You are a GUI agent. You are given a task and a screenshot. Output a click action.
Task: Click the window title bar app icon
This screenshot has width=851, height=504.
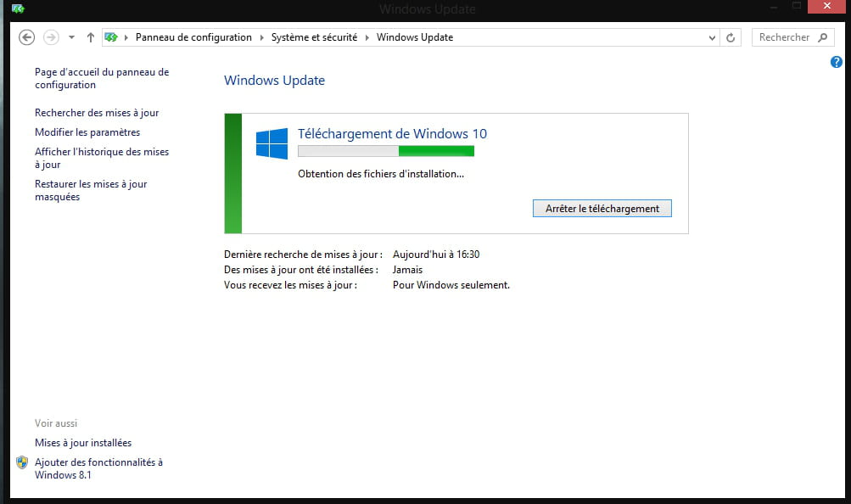18,8
